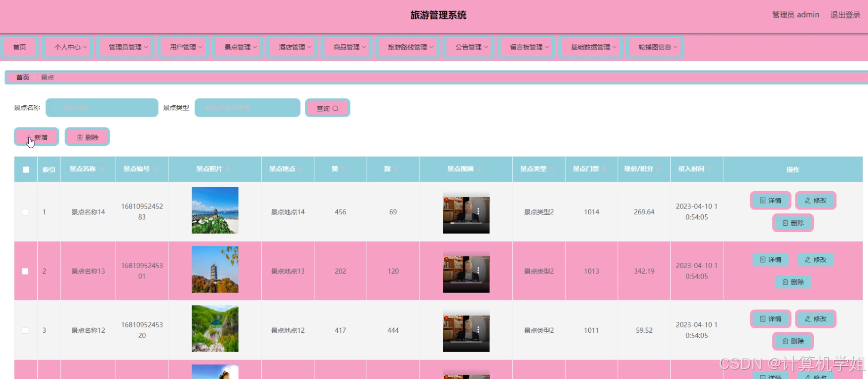The height and width of the screenshot is (379, 868).
Task: Click 索引 column header
Action: (x=49, y=169)
